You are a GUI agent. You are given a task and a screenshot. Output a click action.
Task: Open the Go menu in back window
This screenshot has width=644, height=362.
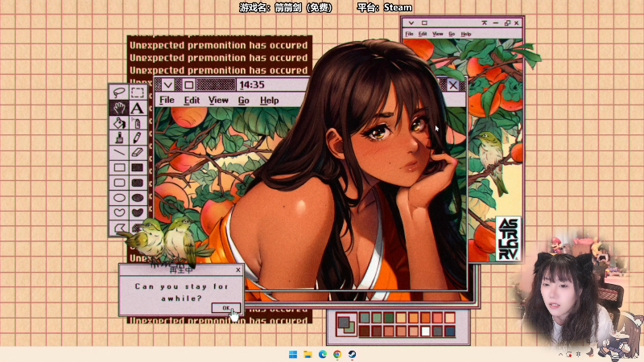point(452,34)
